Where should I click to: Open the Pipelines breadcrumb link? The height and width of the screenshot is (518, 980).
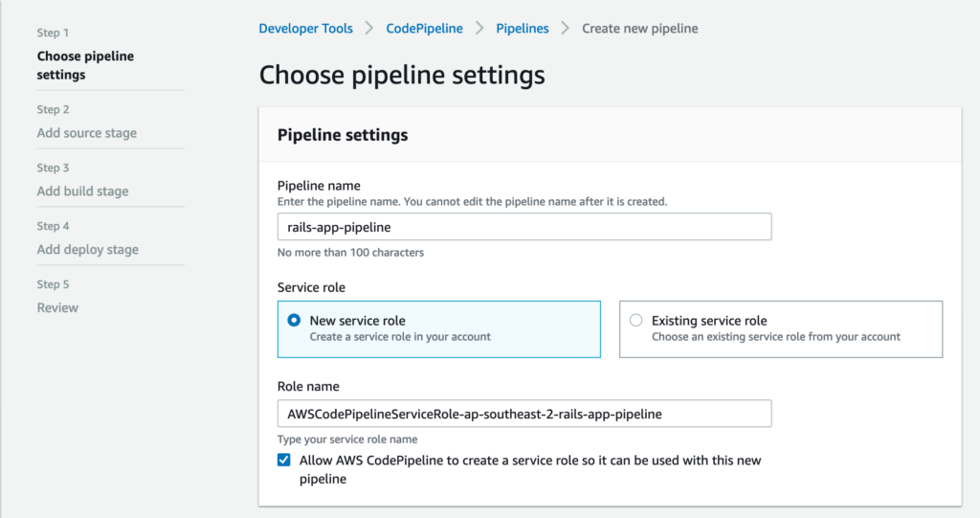523,28
